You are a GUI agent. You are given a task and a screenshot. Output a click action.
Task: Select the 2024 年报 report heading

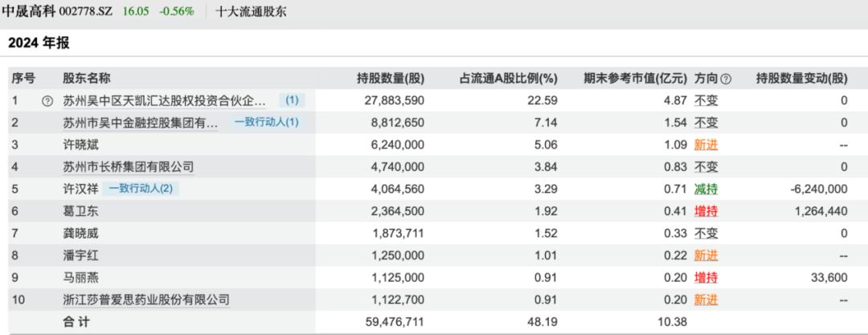[39, 43]
